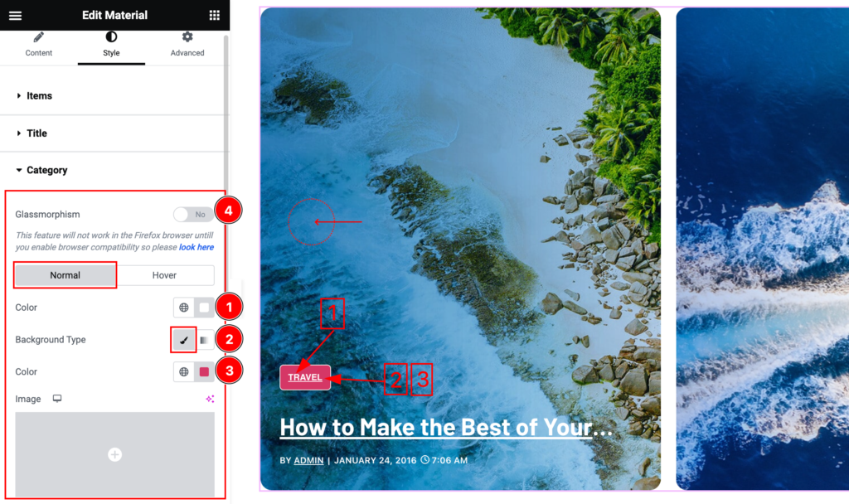Screen dimensions: 849x504
Task: Click the globe icon beside background Color
Action: [x=184, y=372]
